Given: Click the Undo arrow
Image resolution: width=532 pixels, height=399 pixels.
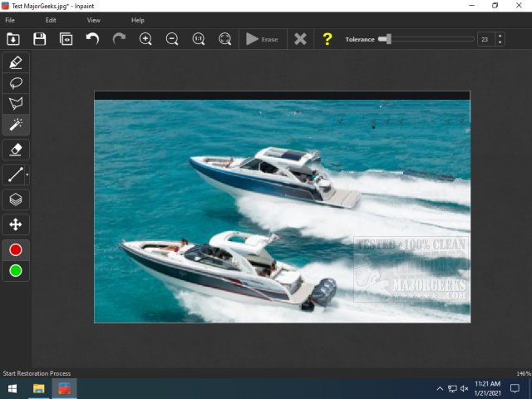Looking at the screenshot, I should click(x=92, y=39).
